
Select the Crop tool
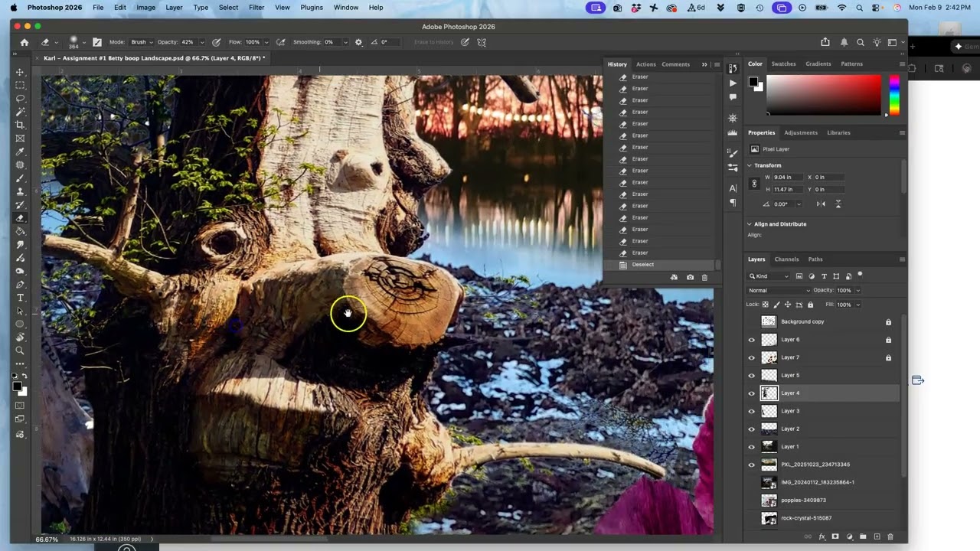(20, 125)
